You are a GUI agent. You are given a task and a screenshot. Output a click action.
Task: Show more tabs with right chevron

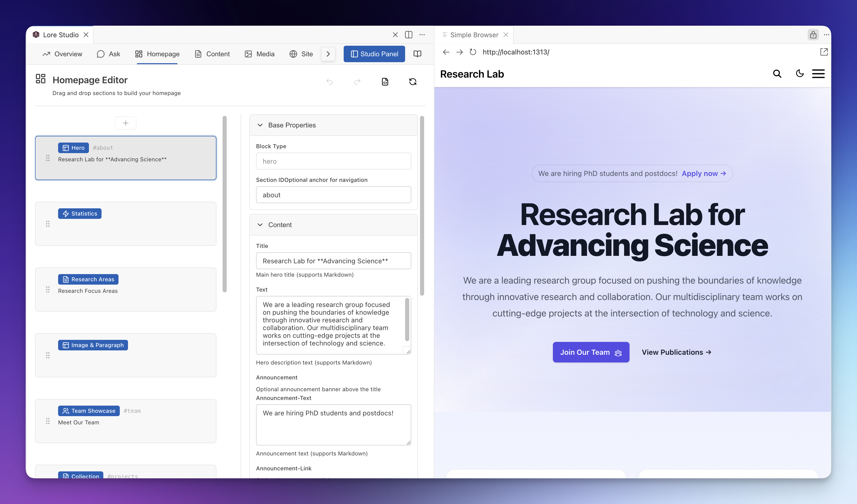click(x=328, y=54)
